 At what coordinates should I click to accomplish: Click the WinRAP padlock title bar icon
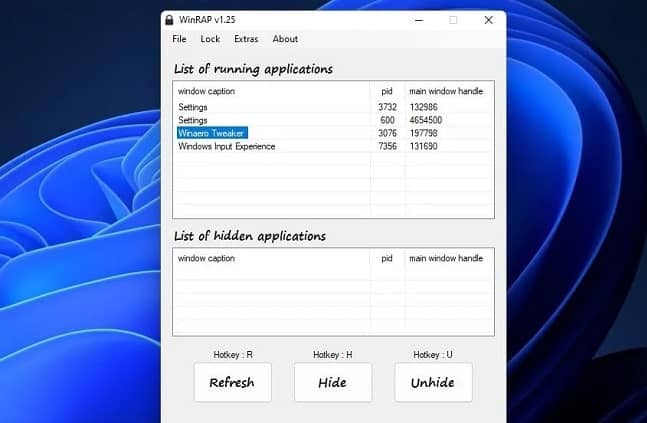169,20
